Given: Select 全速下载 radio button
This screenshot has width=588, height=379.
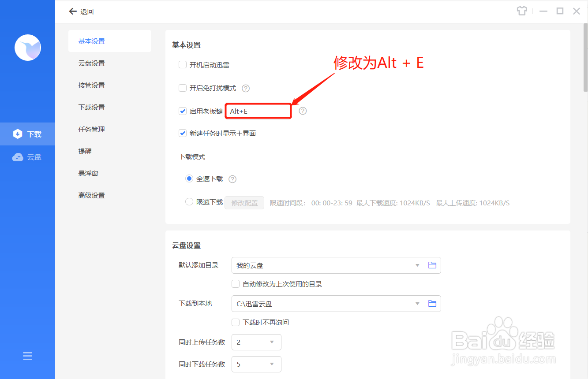Looking at the screenshot, I should pyautogui.click(x=189, y=178).
